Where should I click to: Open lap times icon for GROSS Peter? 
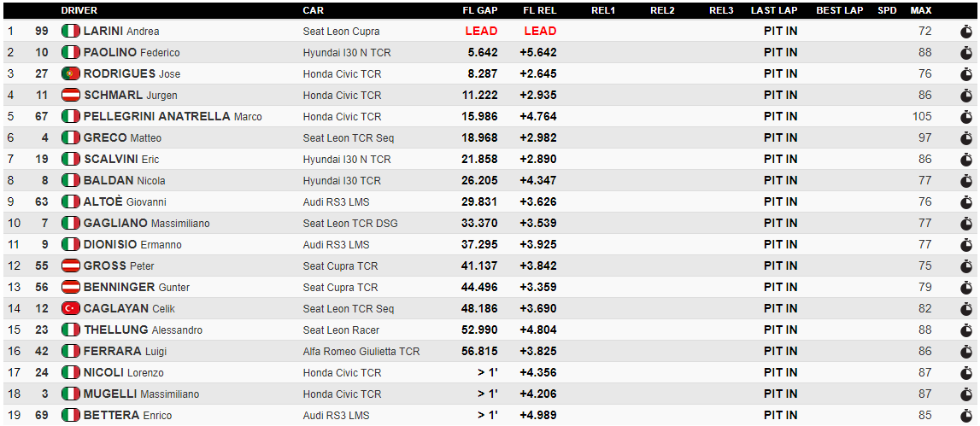coord(966,266)
